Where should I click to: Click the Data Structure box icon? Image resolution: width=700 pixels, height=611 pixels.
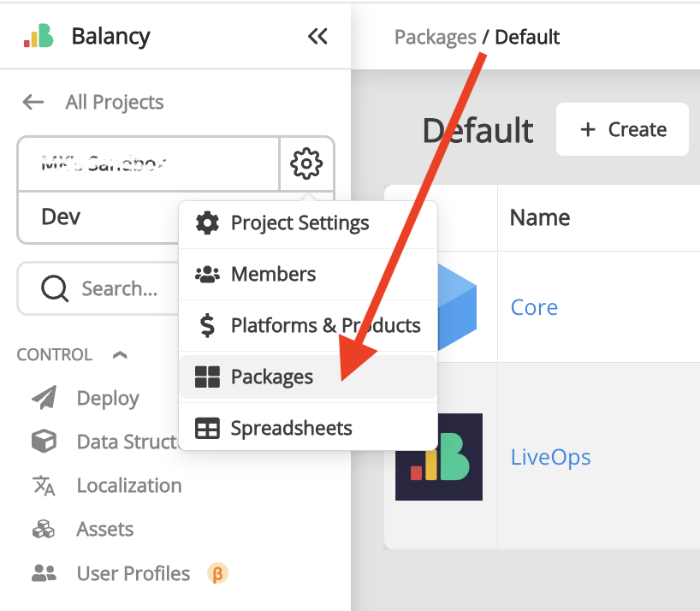pos(44,441)
